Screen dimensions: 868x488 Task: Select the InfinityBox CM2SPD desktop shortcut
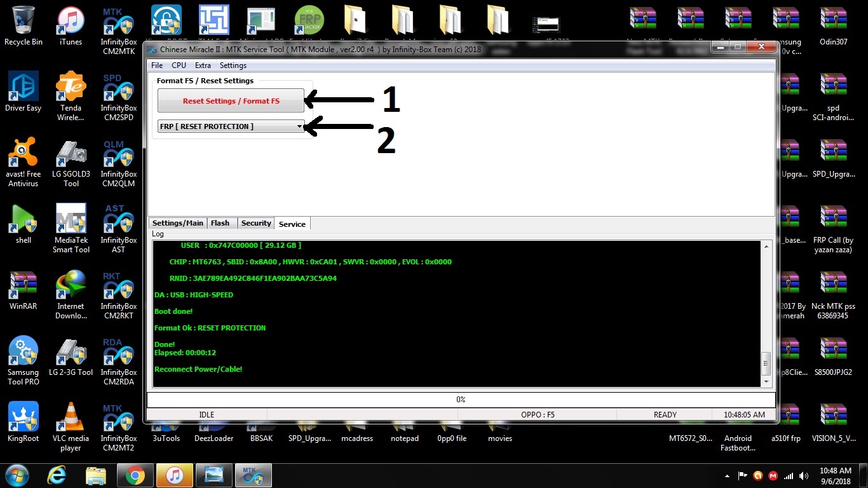[x=118, y=97]
